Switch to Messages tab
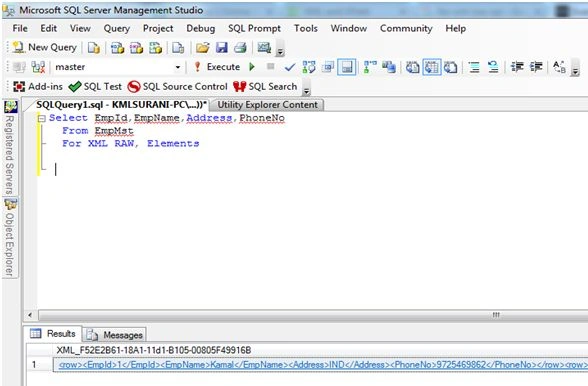Image resolution: width=588 pixels, height=386 pixels. (114, 335)
